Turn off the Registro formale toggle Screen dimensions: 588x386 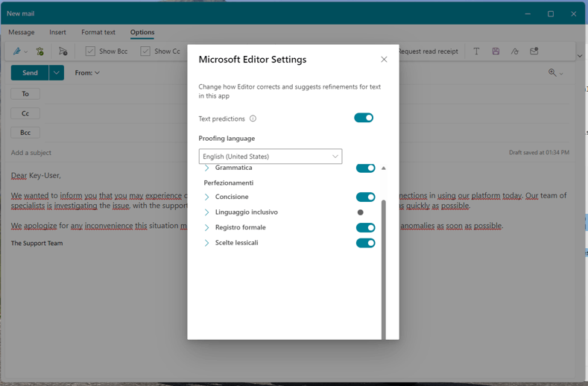(x=365, y=228)
